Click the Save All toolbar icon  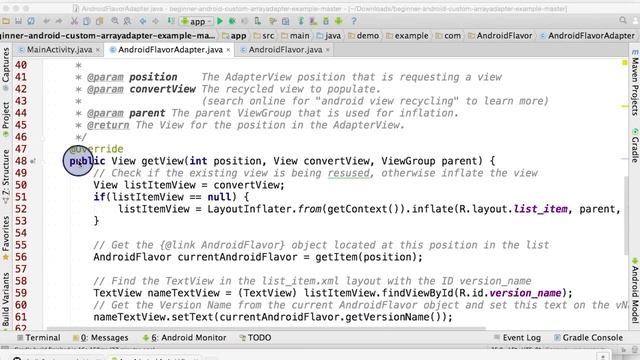18,21
